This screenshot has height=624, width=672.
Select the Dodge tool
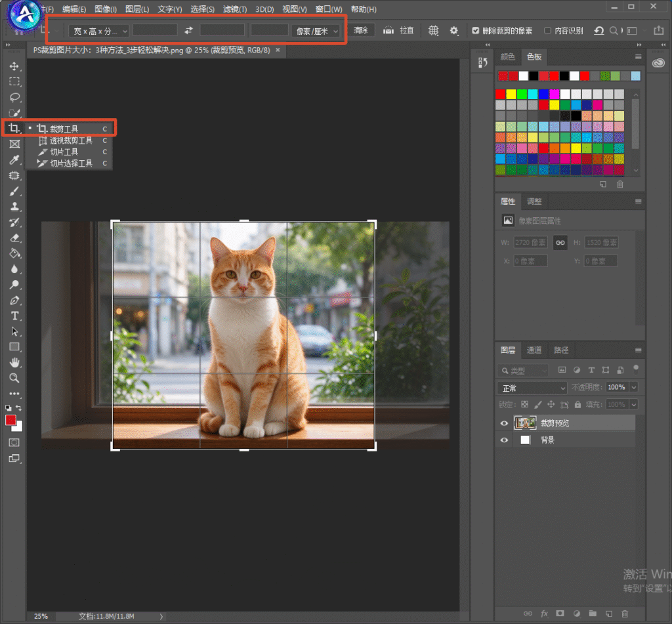click(x=14, y=285)
